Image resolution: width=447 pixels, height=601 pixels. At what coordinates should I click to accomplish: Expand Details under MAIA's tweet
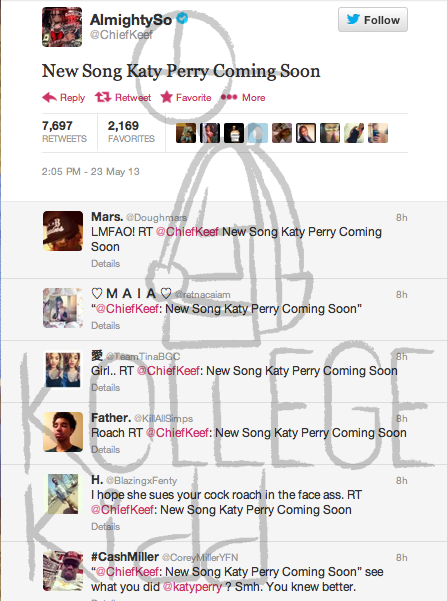pyautogui.click(x=105, y=325)
